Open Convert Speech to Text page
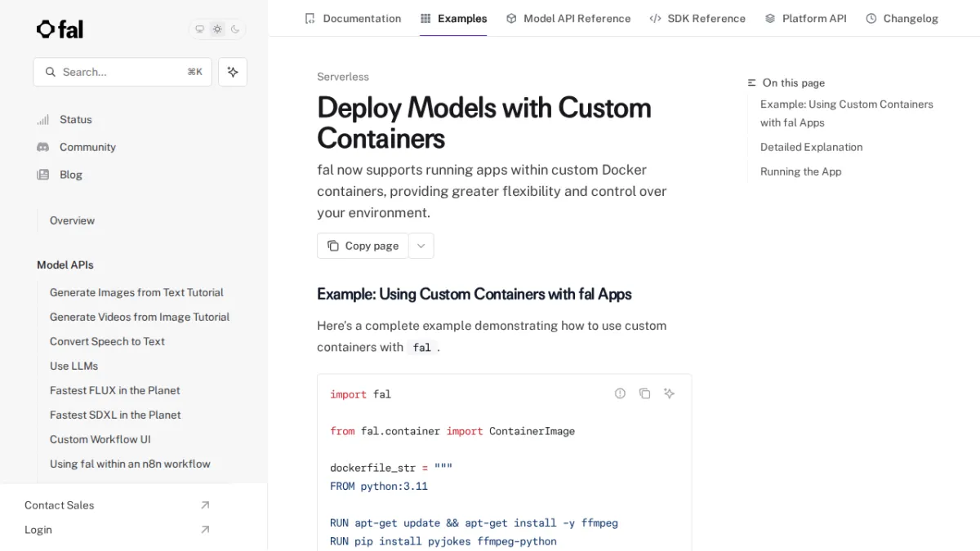980x551 pixels. point(107,341)
